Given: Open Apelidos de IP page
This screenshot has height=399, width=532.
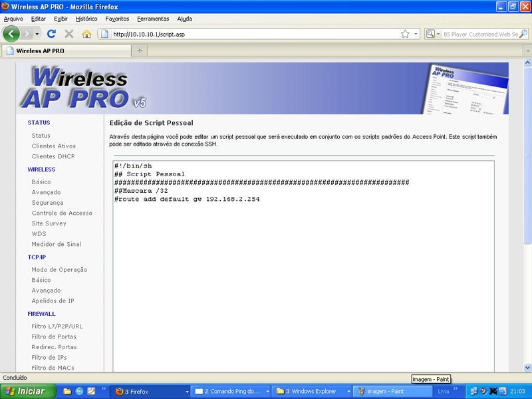Looking at the screenshot, I should (x=53, y=301).
